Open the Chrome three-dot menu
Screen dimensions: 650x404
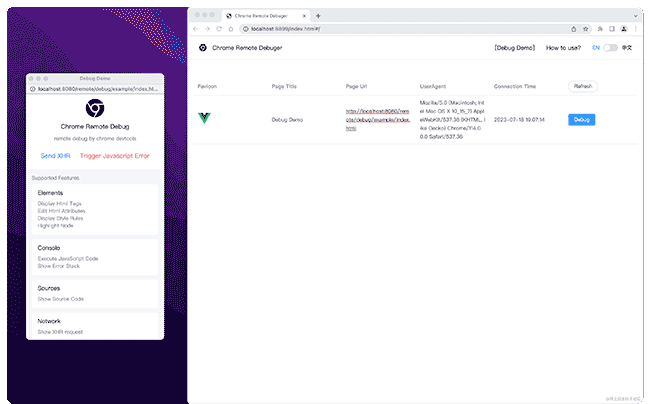(x=635, y=29)
